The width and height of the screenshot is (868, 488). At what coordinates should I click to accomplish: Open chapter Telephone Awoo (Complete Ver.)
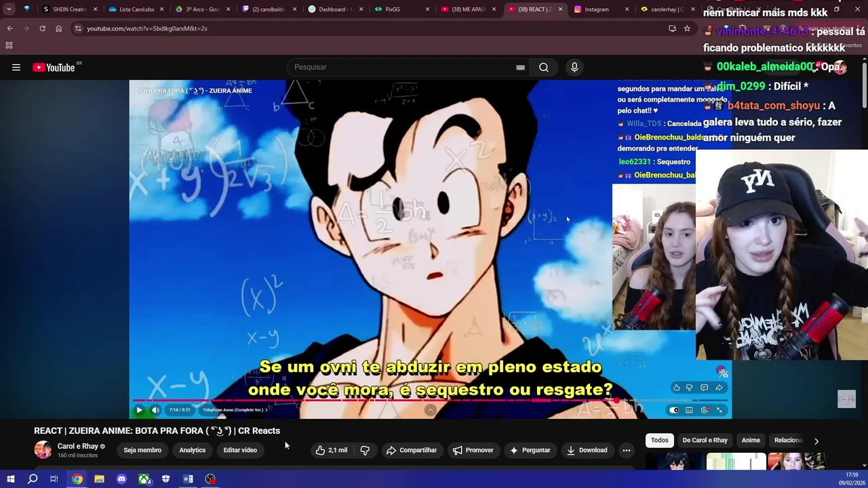click(x=235, y=409)
